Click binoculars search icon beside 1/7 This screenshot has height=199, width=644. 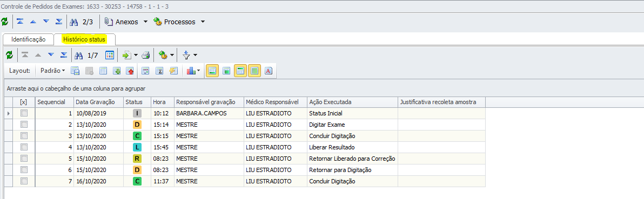click(79, 55)
